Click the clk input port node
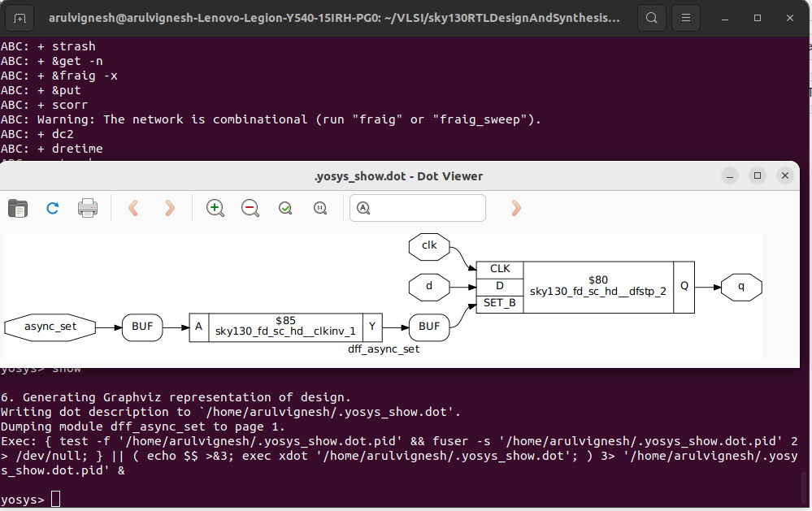Screen dimensions: 812x511 (428, 247)
